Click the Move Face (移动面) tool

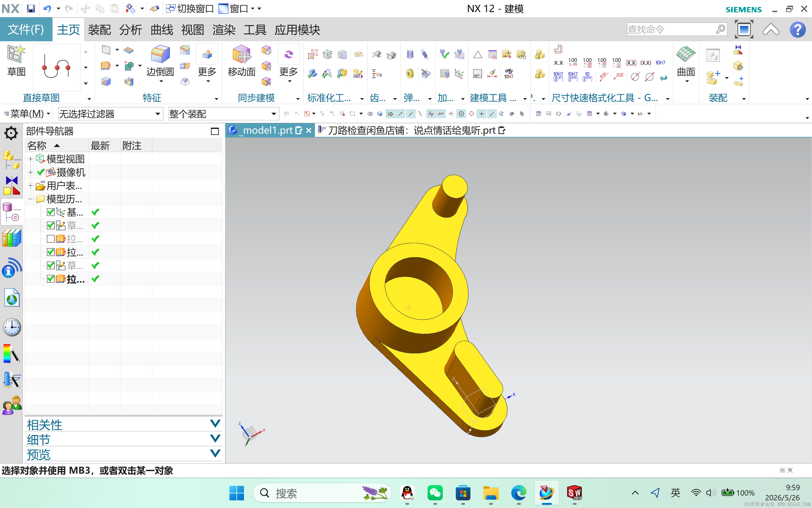pyautogui.click(x=242, y=54)
